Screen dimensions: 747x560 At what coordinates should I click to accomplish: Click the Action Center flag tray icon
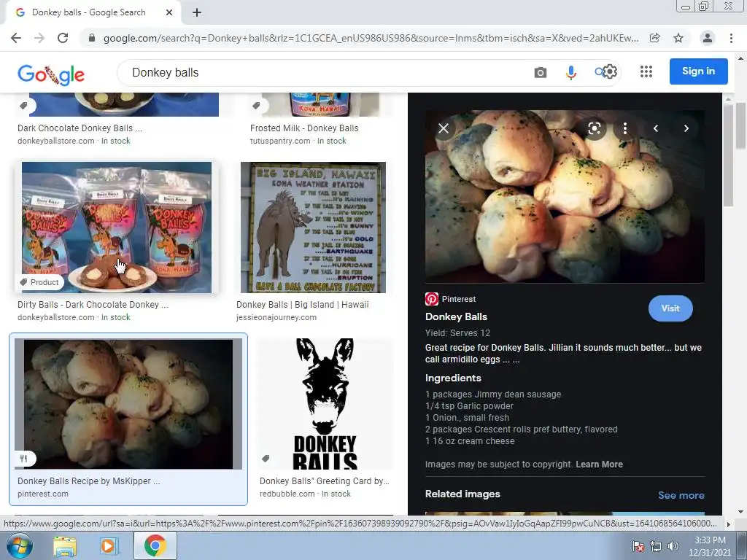click(638, 546)
